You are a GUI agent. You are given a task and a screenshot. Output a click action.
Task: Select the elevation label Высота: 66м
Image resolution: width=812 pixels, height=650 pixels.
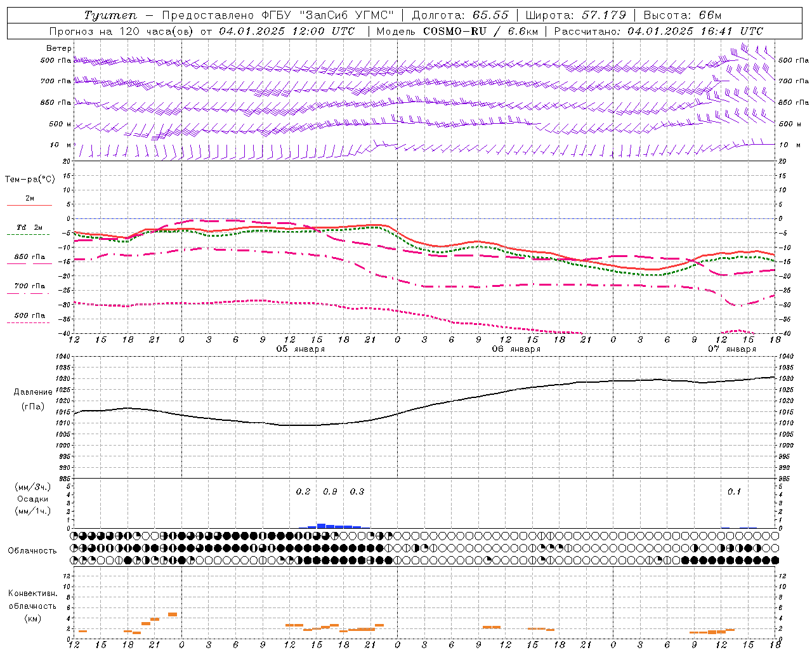683,15
